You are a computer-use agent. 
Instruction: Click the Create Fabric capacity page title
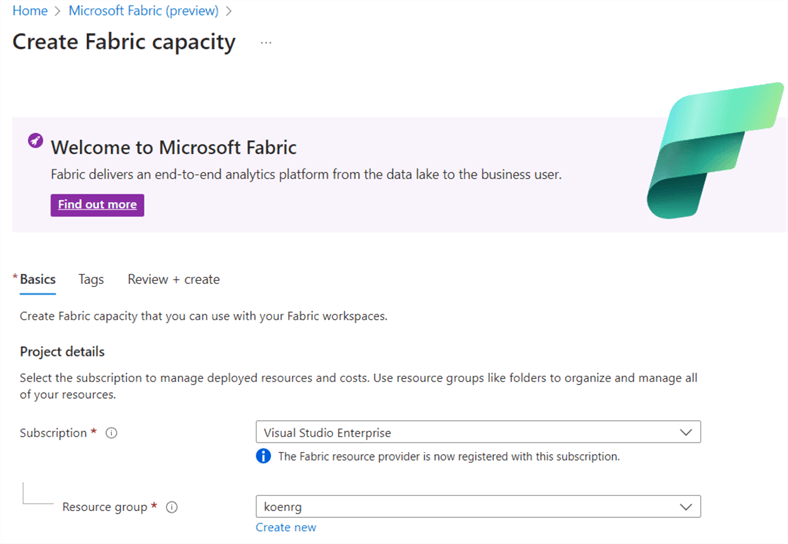tap(124, 43)
